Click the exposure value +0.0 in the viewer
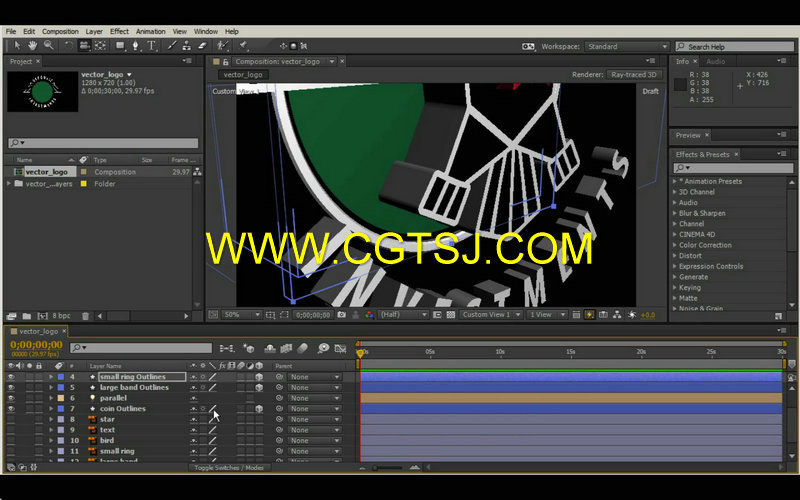The height and width of the screenshot is (500, 800). [647, 315]
